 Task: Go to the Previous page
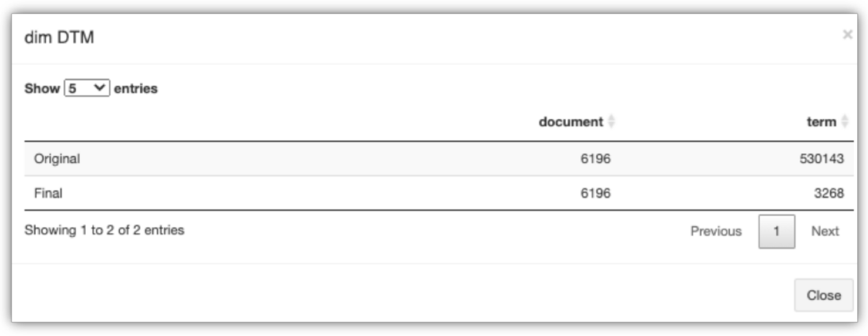716,231
